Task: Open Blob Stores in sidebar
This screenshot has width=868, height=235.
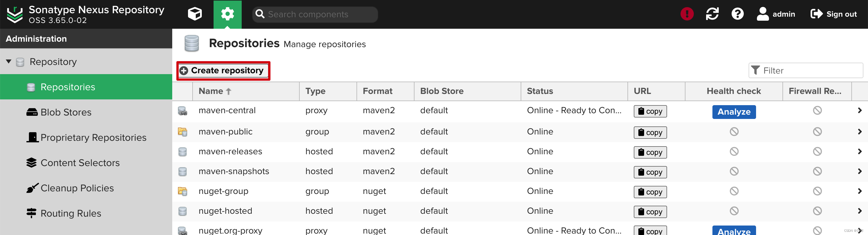Action: (86, 112)
